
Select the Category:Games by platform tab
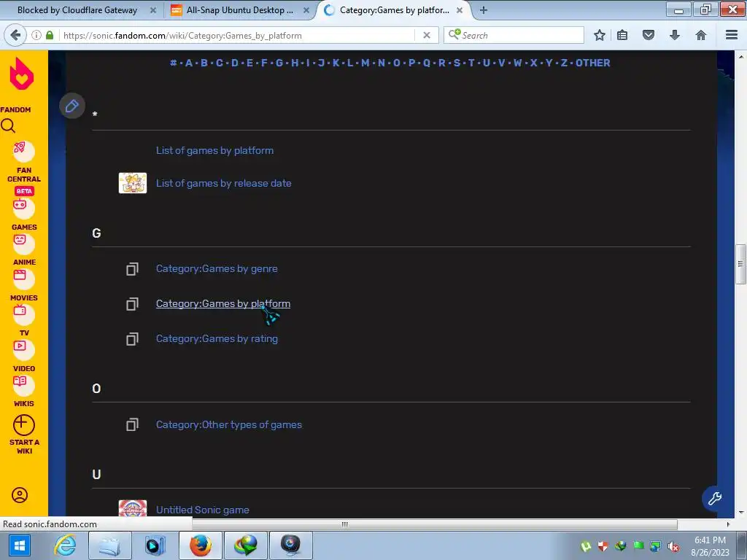pos(394,10)
